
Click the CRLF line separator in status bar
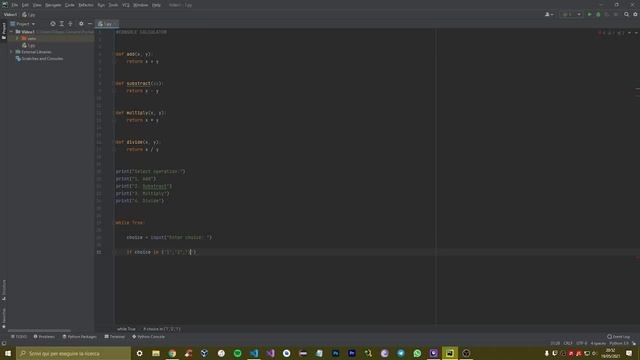(x=568, y=343)
